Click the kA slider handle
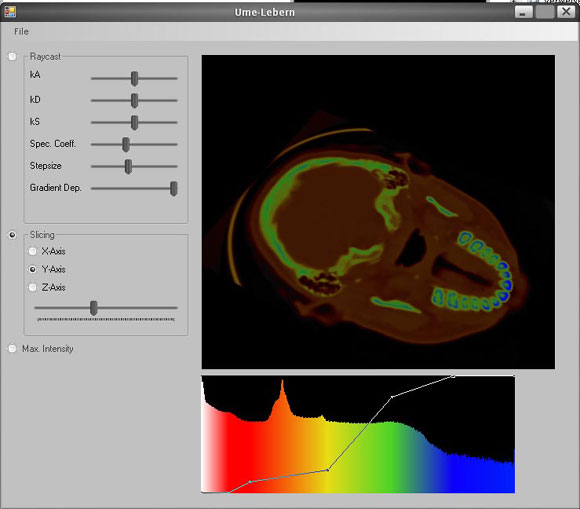580x509 pixels. (x=135, y=78)
